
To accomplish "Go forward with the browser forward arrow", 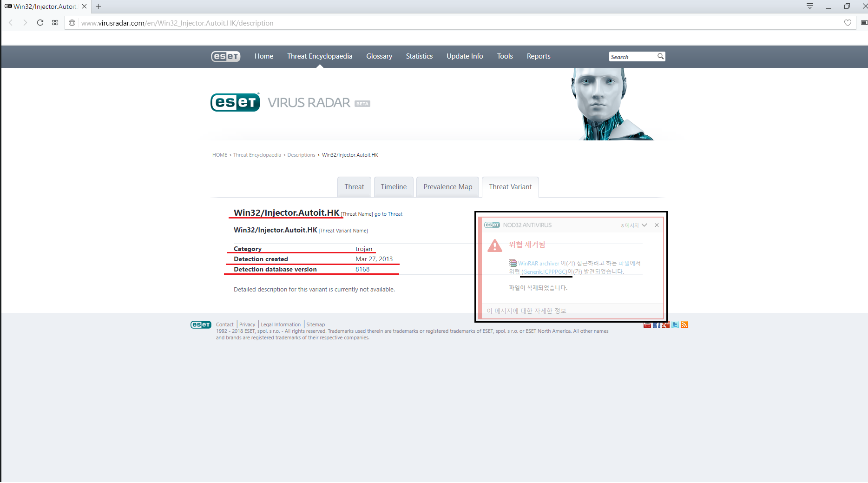I will click(25, 23).
